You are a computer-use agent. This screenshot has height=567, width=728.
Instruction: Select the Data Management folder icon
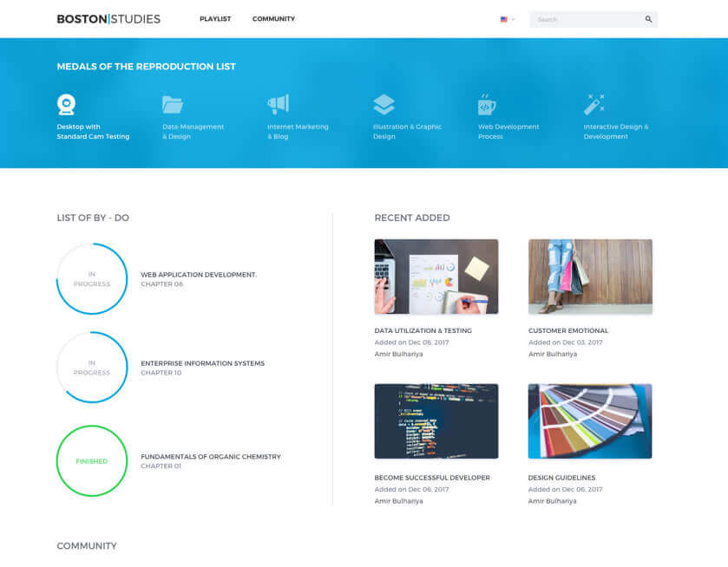click(x=173, y=104)
